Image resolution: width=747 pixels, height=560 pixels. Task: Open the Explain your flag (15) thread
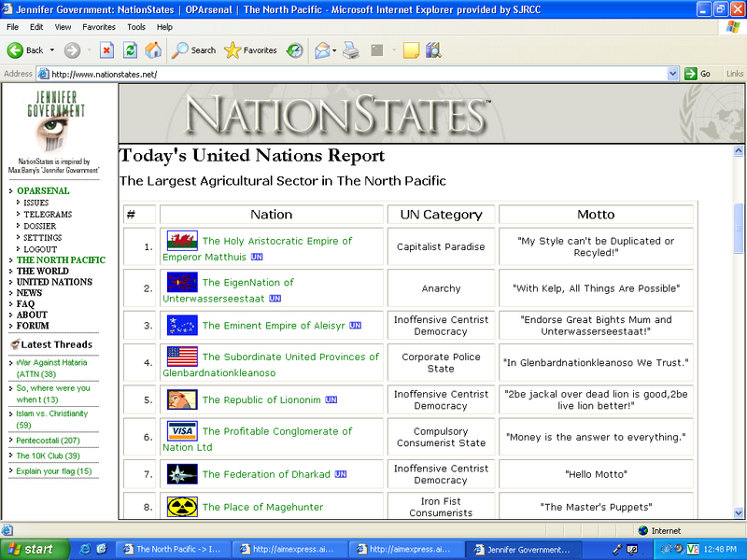click(54, 471)
